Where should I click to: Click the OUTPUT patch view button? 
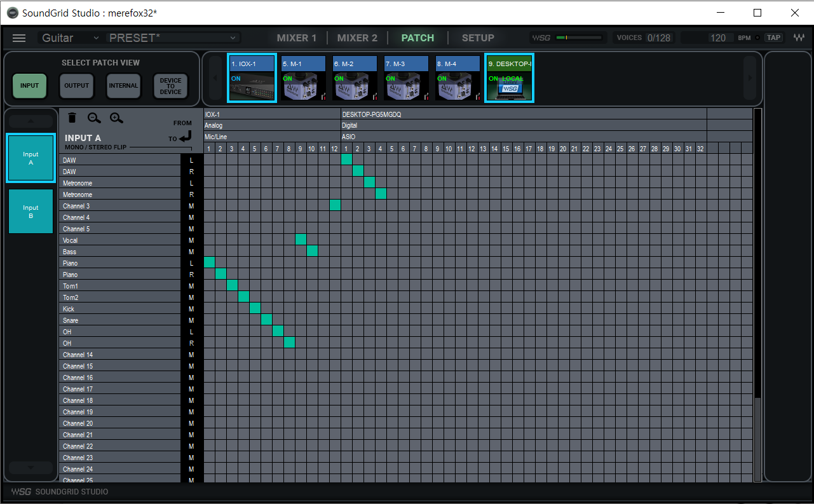coord(76,86)
